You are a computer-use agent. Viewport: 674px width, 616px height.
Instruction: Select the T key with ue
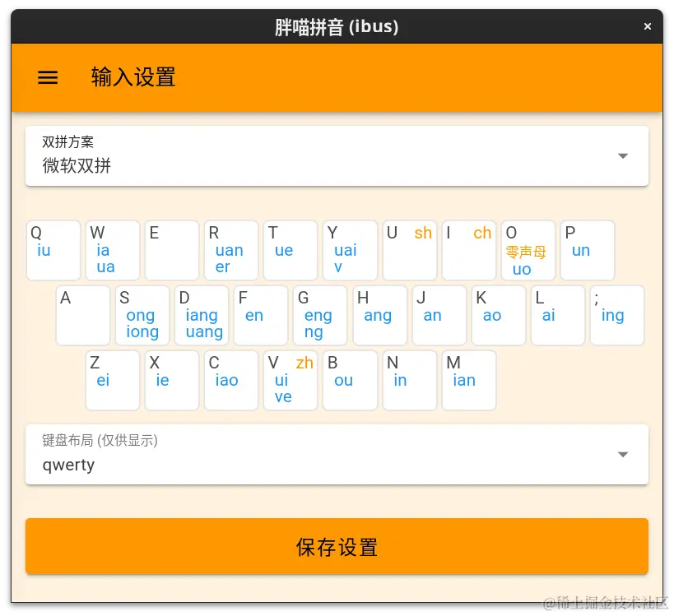click(x=291, y=251)
